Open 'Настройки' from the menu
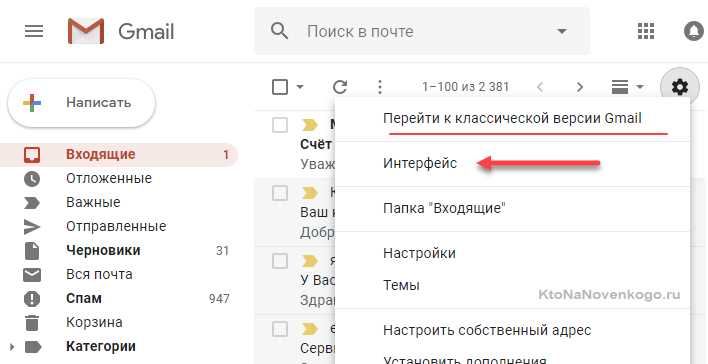Screen dimensions: 708x364 coord(419,253)
